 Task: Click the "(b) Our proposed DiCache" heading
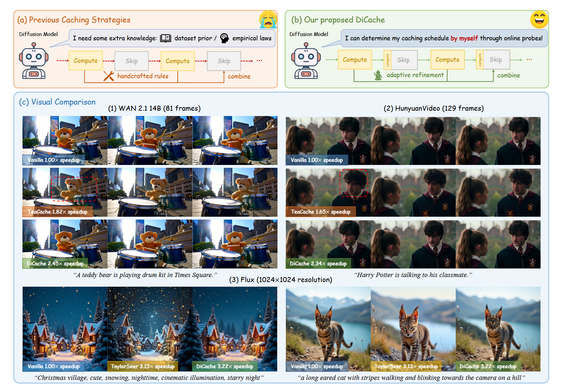click(338, 20)
